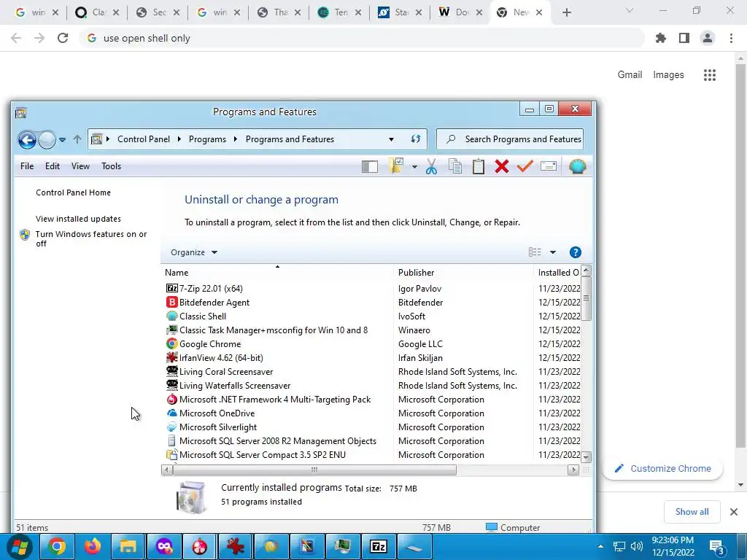Click the Back arrow in Programs and Features

(x=27, y=140)
